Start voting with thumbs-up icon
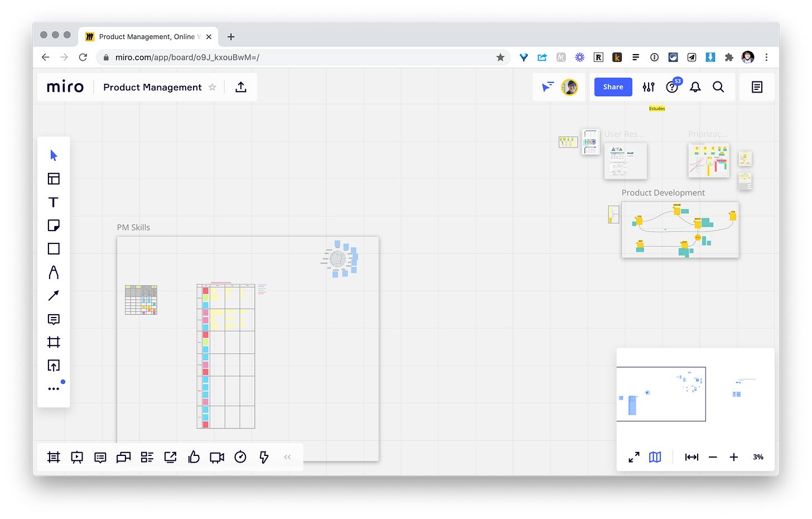 point(194,457)
